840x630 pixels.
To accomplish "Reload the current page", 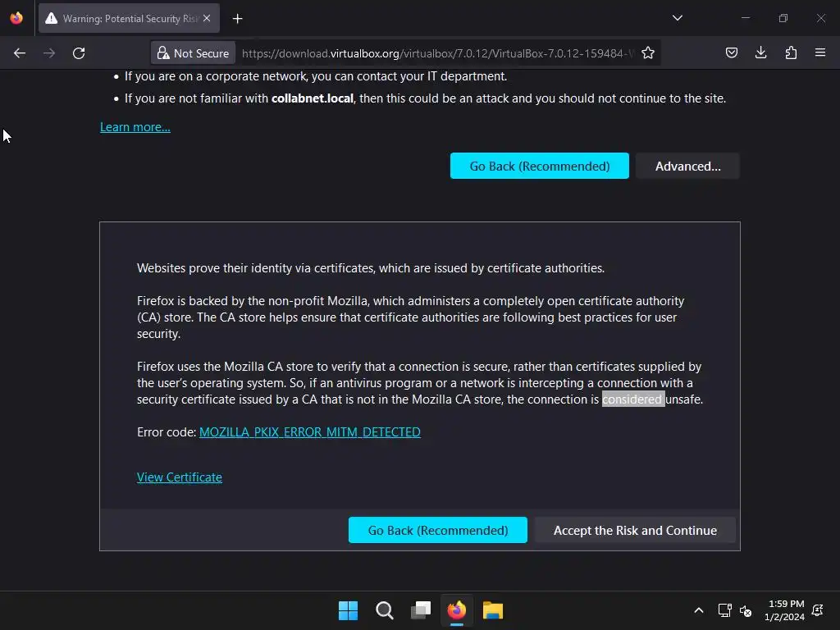I will [79, 53].
